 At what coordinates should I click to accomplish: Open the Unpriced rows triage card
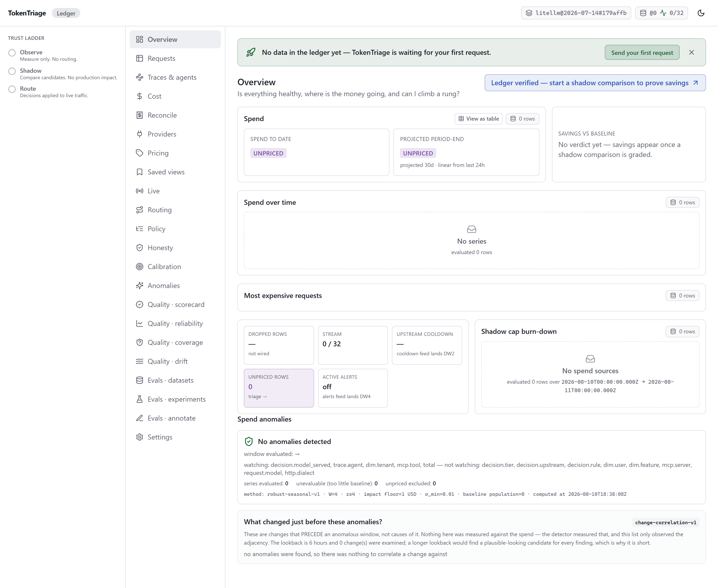pyautogui.click(x=279, y=388)
